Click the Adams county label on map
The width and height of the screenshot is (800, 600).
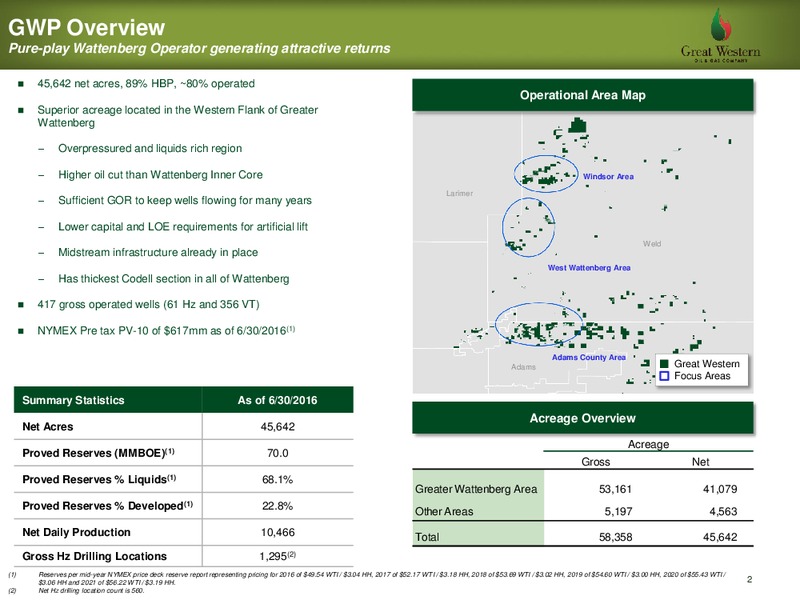[x=523, y=367]
